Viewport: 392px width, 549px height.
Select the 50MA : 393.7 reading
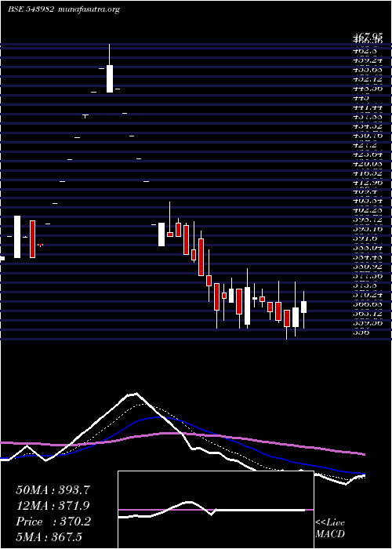click(53, 490)
